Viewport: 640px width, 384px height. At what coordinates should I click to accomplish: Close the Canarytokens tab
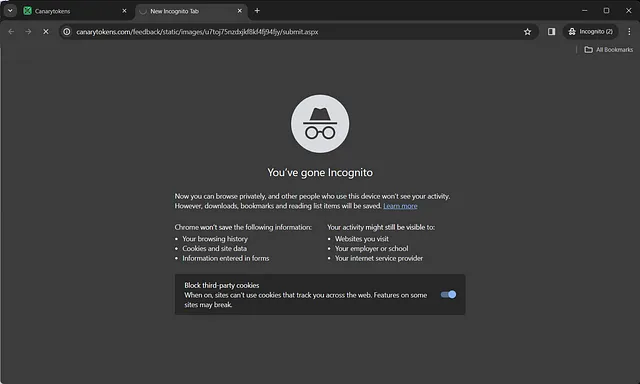pos(124,11)
